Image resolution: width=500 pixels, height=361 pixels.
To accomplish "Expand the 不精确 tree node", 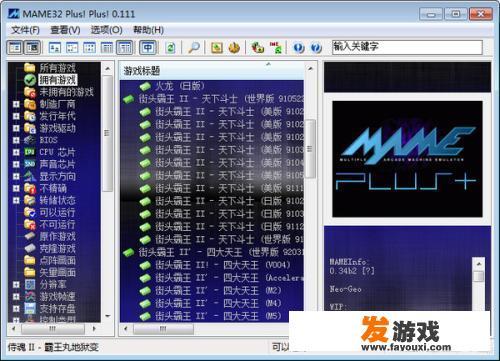I will [16, 188].
